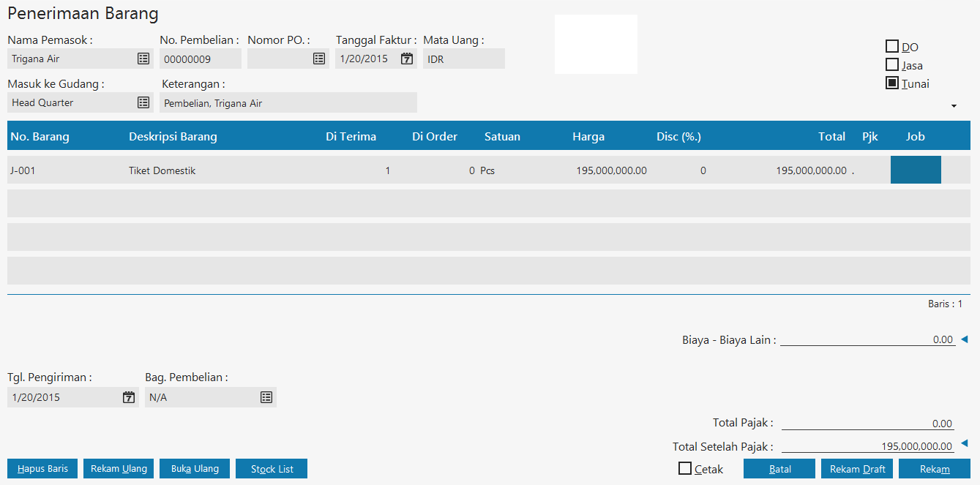
Task: Open calendar picker for Tgl. Pengiriman
Action: click(x=129, y=397)
